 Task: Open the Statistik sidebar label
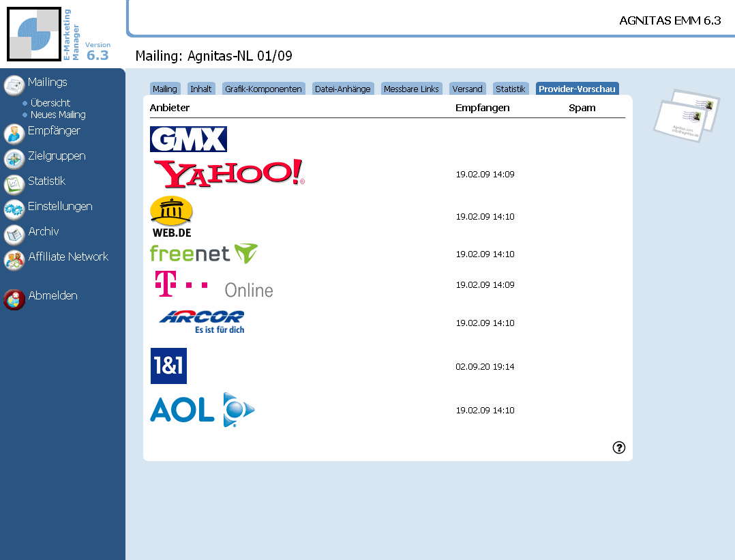pos(46,181)
